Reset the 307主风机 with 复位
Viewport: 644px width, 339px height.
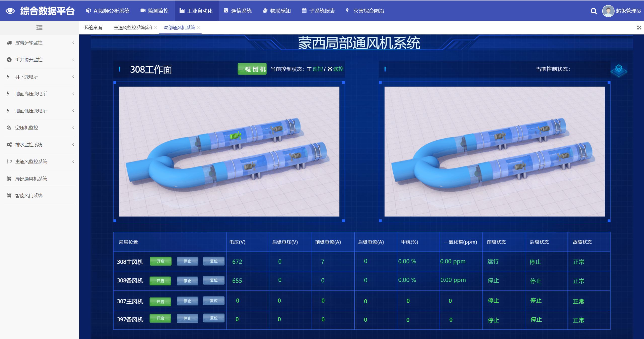click(x=214, y=301)
